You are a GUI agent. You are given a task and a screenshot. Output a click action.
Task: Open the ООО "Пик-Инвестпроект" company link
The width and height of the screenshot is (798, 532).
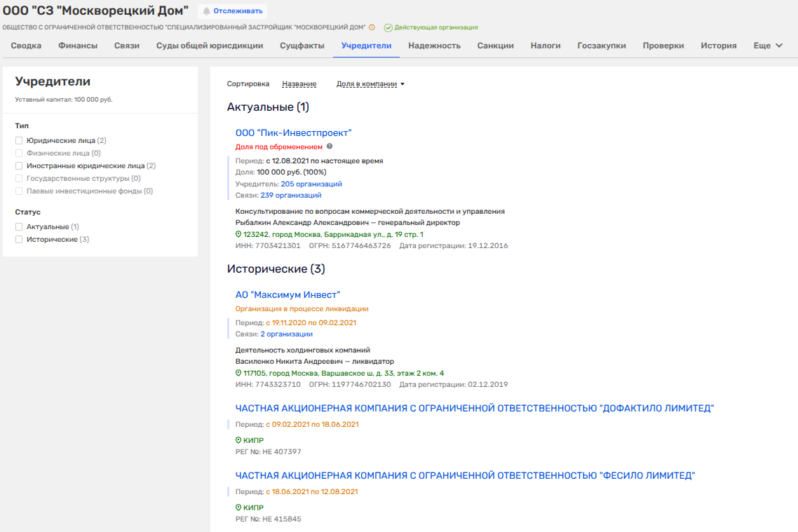coord(293,132)
